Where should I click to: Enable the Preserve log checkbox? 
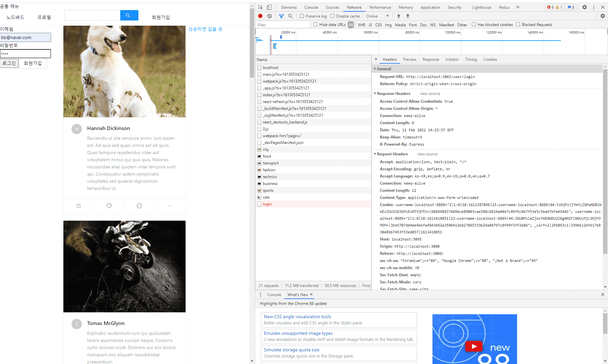302,16
